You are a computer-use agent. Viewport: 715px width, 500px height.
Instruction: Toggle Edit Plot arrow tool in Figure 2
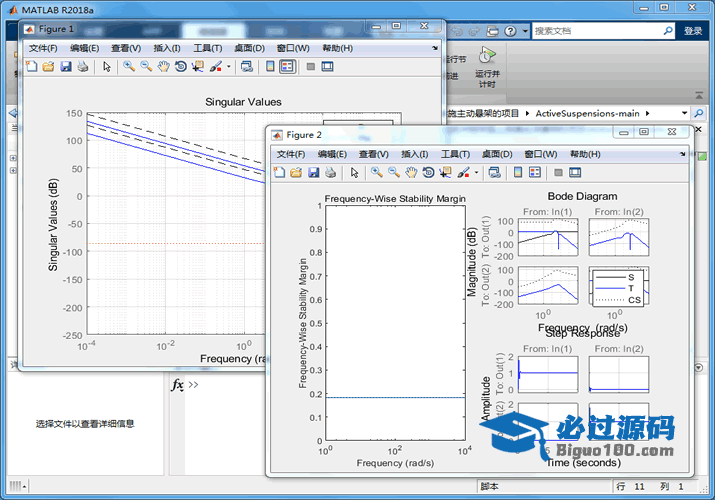click(x=354, y=173)
